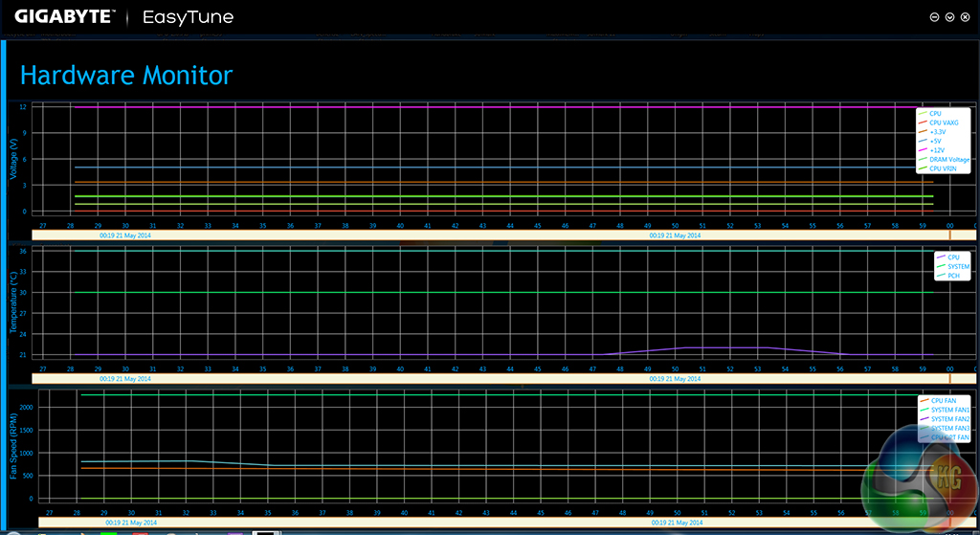Select CPU VRIN entry in voltage legend
The image size is (980, 535).
[x=943, y=168]
